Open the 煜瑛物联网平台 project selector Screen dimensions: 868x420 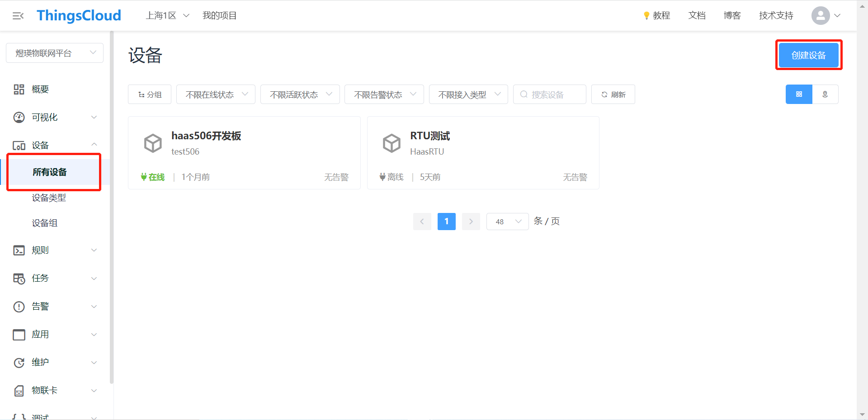[x=55, y=53]
